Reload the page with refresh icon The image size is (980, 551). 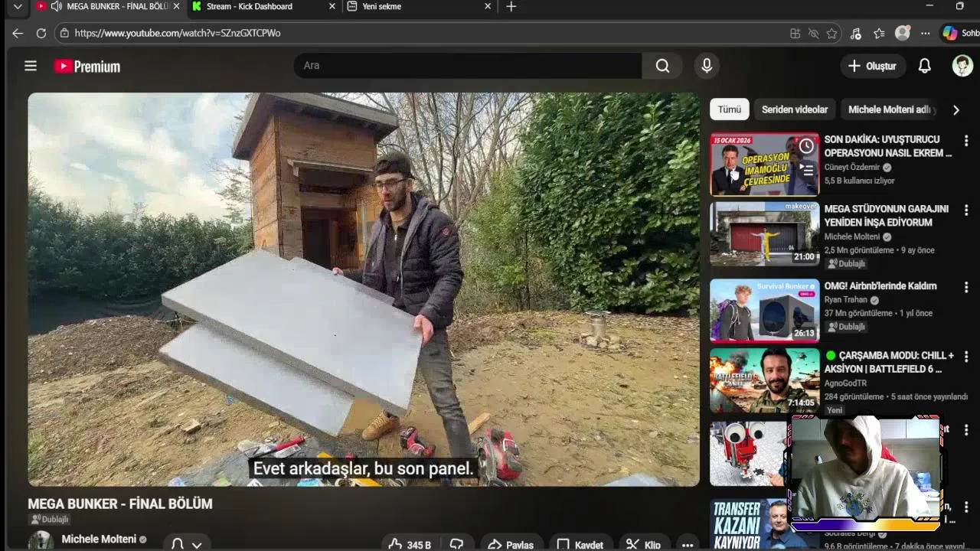tap(41, 34)
